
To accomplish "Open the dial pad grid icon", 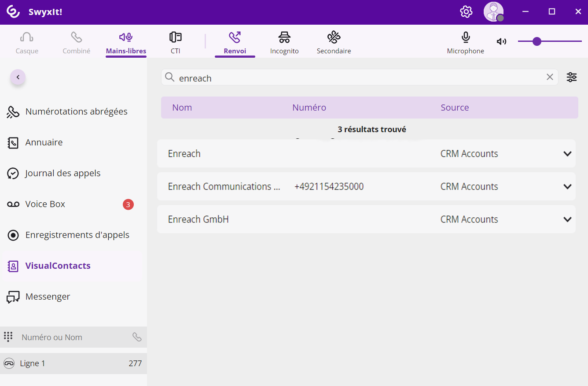I will pos(8,337).
